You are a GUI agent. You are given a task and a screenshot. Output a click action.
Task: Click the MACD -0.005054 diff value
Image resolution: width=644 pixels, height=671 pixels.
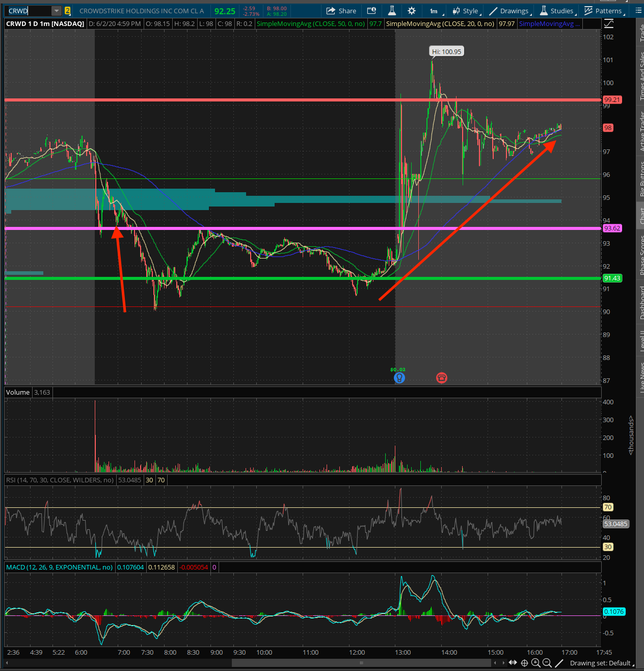pyautogui.click(x=194, y=567)
